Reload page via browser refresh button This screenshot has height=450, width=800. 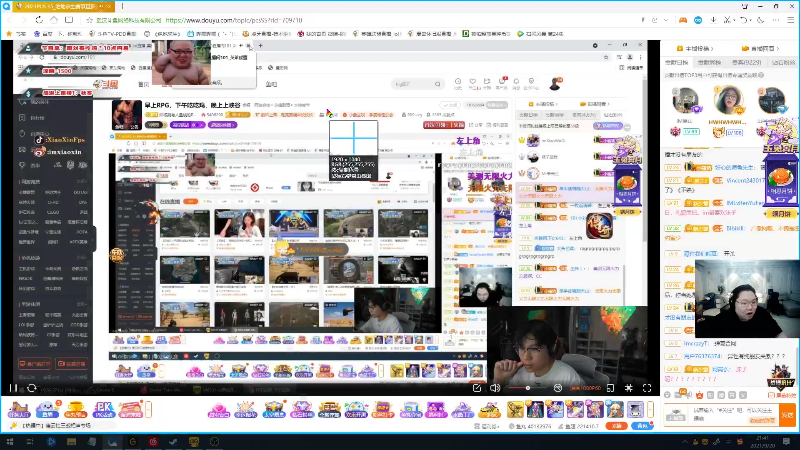tap(39, 20)
